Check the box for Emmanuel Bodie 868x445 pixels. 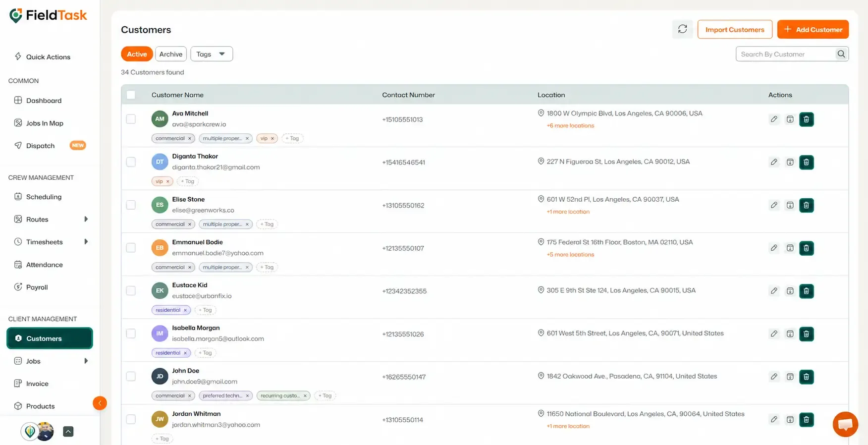coord(131,248)
